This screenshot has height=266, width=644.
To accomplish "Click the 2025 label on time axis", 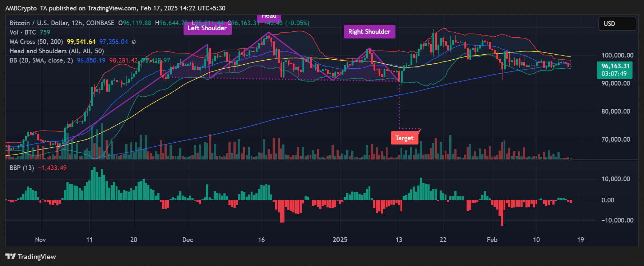I will pyautogui.click(x=340, y=240).
